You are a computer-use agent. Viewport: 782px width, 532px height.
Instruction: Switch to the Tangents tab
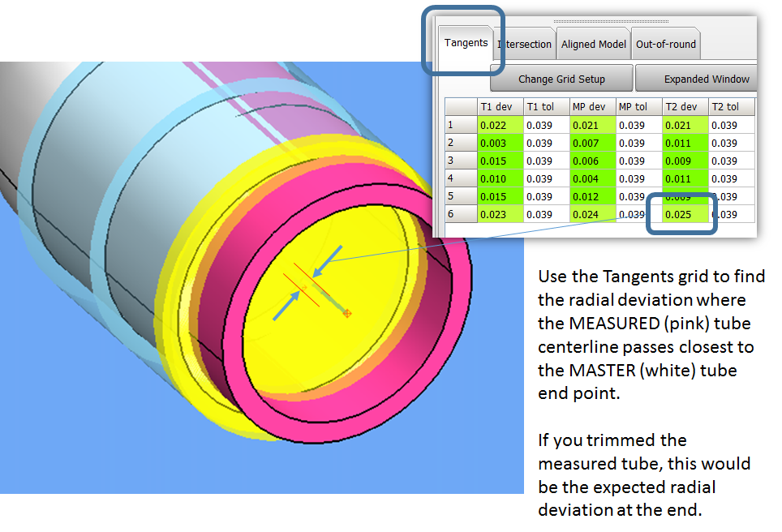click(x=466, y=44)
